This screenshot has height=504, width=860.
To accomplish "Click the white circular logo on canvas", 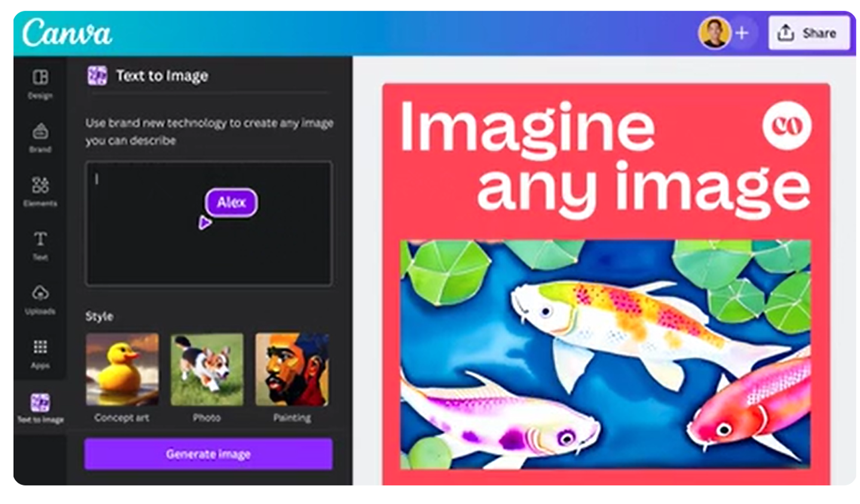I will (x=786, y=125).
